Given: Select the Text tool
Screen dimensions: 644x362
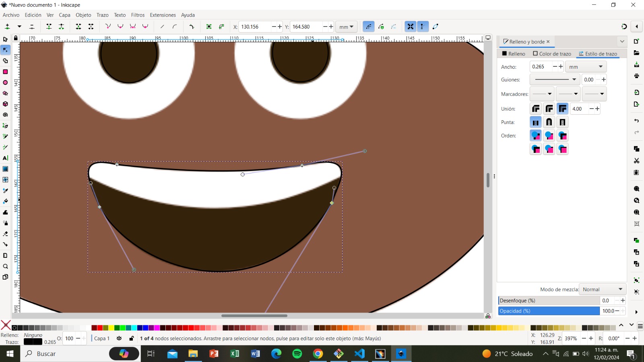Looking at the screenshot, I should [5, 158].
